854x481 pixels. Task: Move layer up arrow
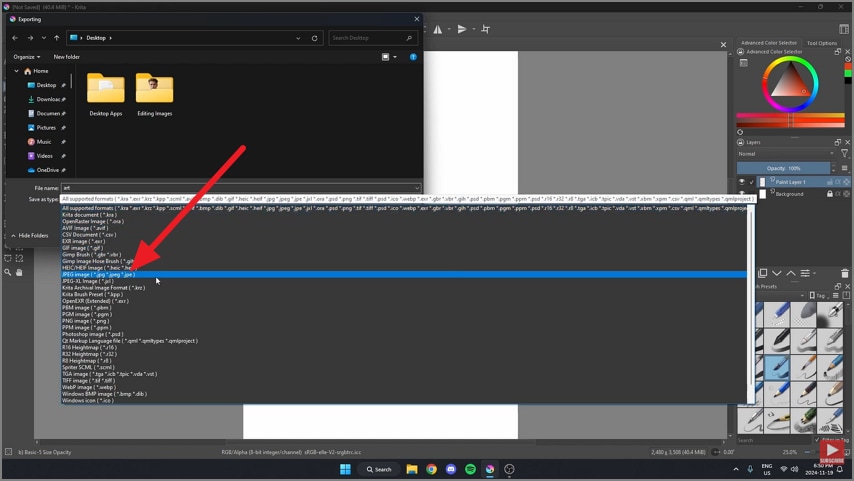pos(791,273)
